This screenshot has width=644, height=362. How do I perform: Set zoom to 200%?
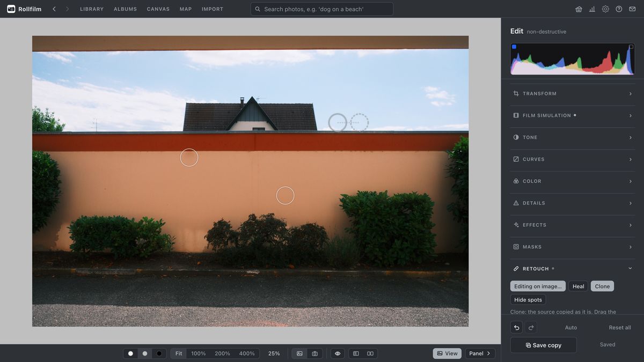(222, 353)
